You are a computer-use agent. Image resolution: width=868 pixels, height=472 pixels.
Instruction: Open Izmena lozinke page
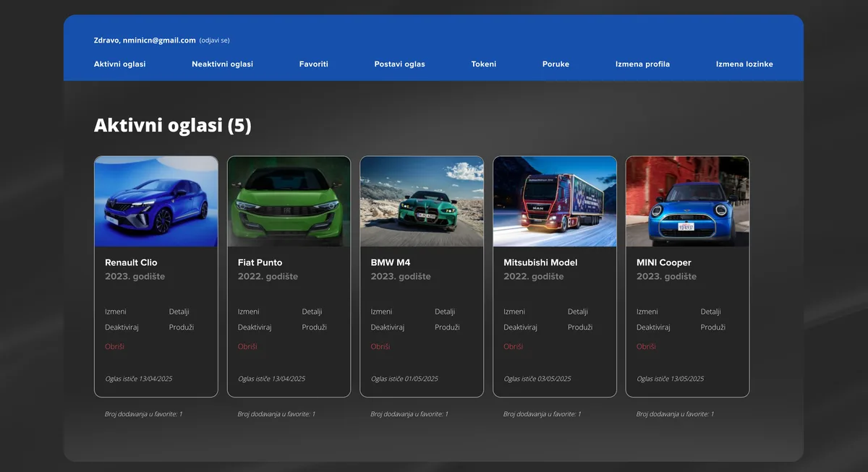tap(744, 64)
